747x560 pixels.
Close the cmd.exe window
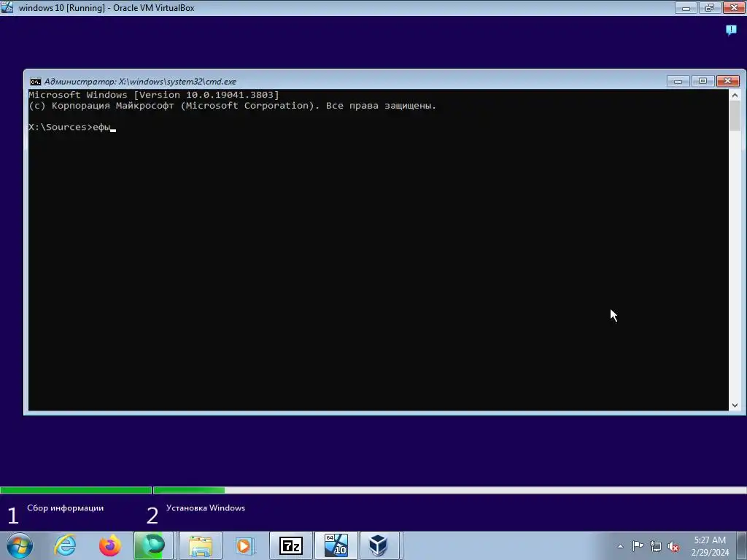pos(727,81)
